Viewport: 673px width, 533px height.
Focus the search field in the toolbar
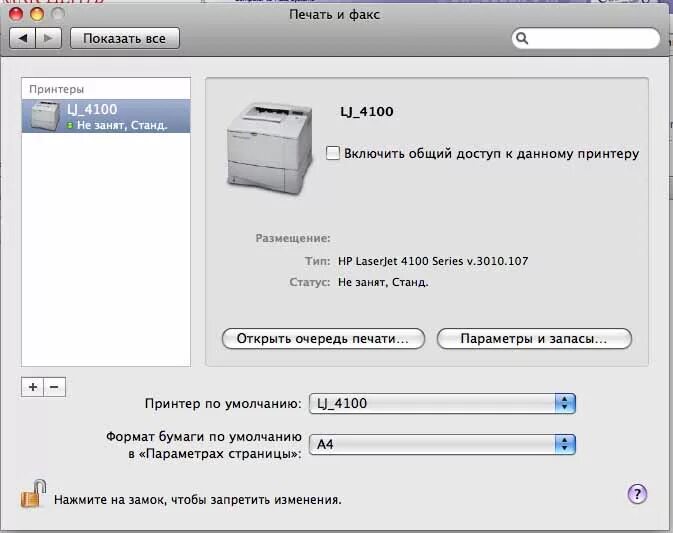585,38
